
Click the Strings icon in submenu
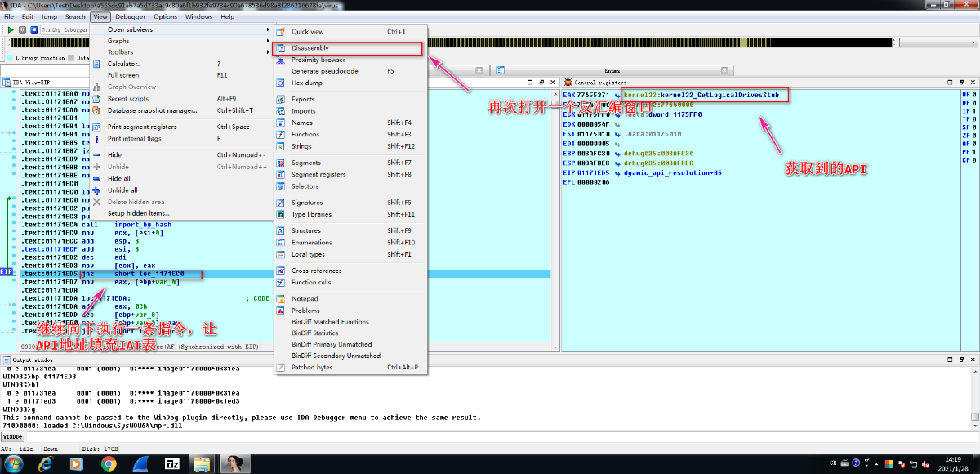(280, 146)
